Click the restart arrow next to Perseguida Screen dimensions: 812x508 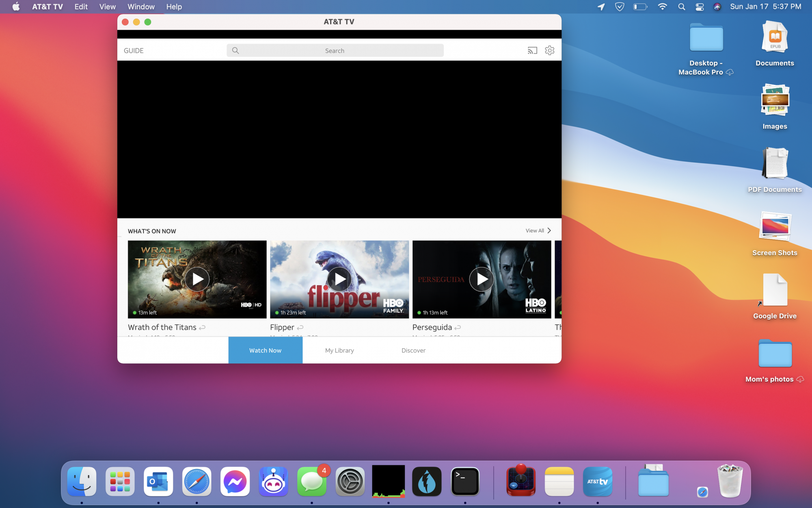458,328
